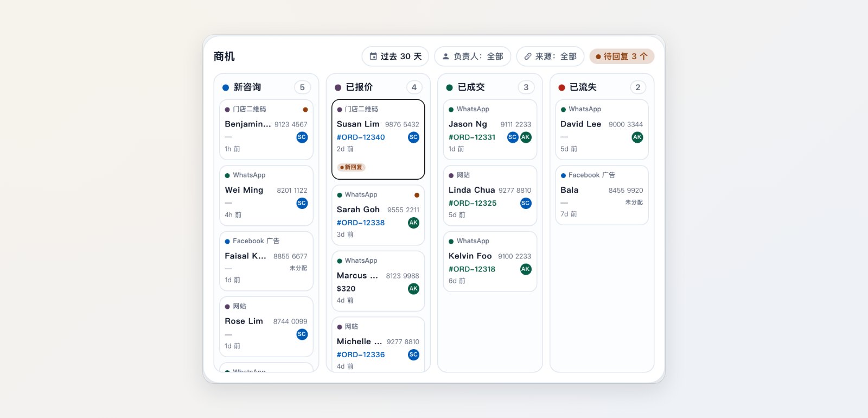Click SC avatar beside #ORD-12336

click(413, 354)
